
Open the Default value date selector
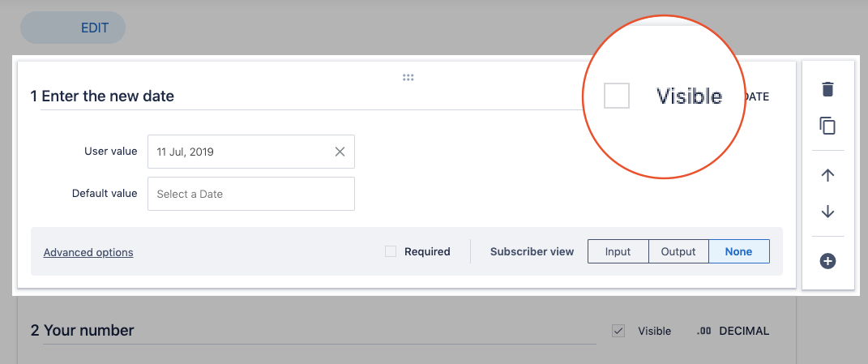[250, 194]
